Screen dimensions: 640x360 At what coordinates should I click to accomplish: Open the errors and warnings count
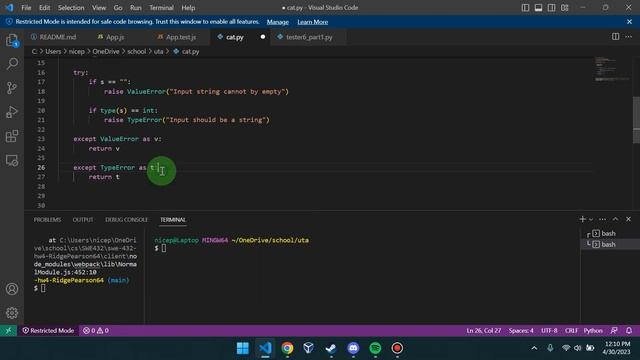pyautogui.click(x=96, y=330)
